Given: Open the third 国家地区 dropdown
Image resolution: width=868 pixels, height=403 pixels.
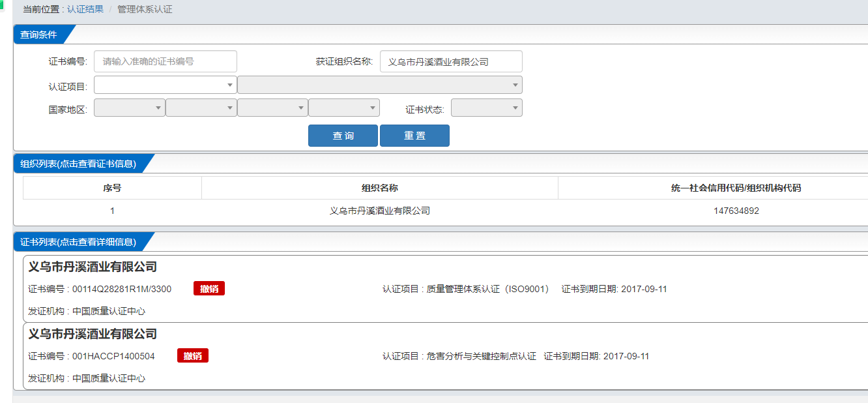Looking at the screenshot, I should [272, 108].
